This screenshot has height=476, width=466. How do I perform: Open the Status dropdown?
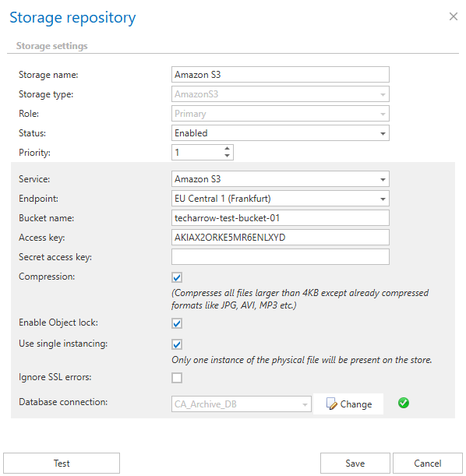(x=281, y=133)
